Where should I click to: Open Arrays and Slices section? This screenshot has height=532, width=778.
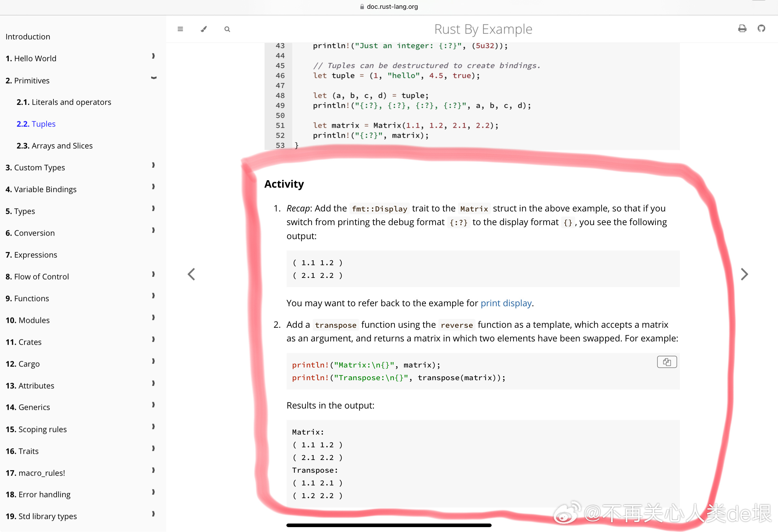coord(54,146)
